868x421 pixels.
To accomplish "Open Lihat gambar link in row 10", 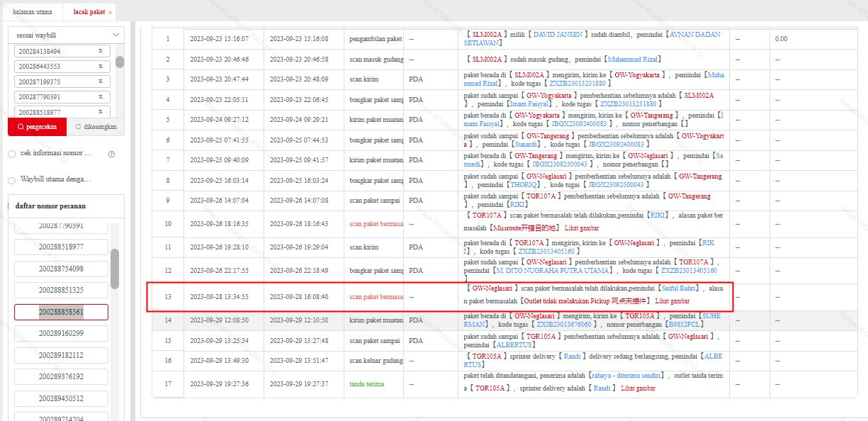I will coord(582,228).
